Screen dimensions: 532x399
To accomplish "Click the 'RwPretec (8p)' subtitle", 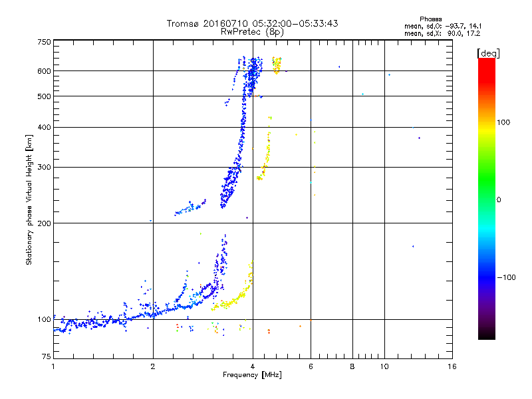I will [252, 32].
